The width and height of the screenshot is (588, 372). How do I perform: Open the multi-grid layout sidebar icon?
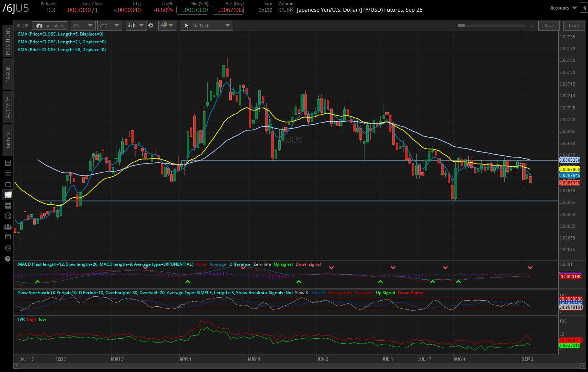point(8,205)
